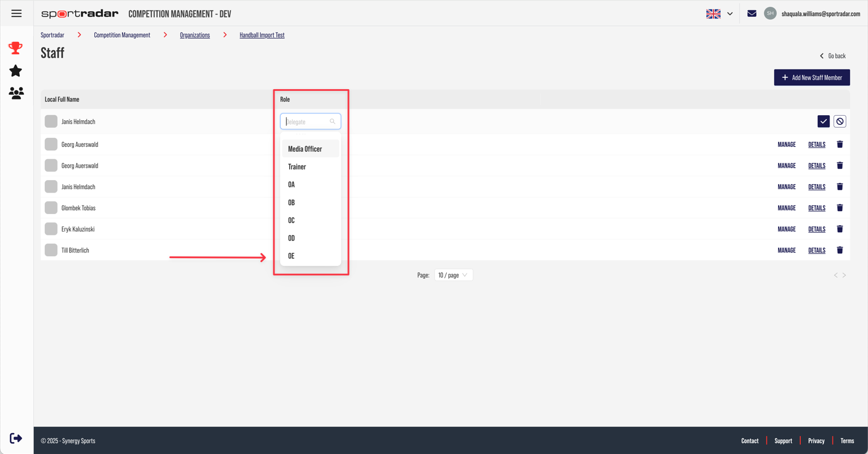Go to next page arrow

click(844, 276)
